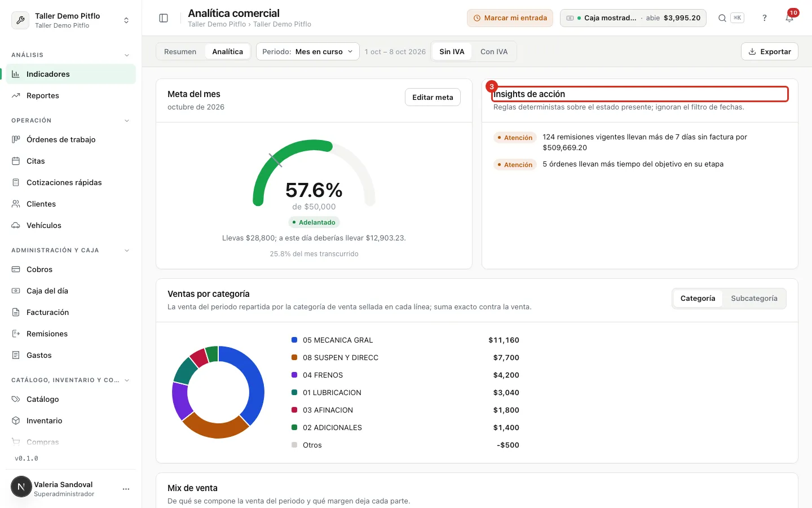
Task: Click the Remisiones icon
Action: tap(16, 334)
